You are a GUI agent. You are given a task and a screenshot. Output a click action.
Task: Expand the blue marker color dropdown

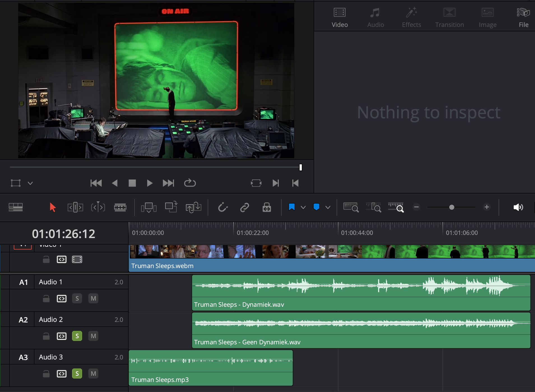coord(328,207)
